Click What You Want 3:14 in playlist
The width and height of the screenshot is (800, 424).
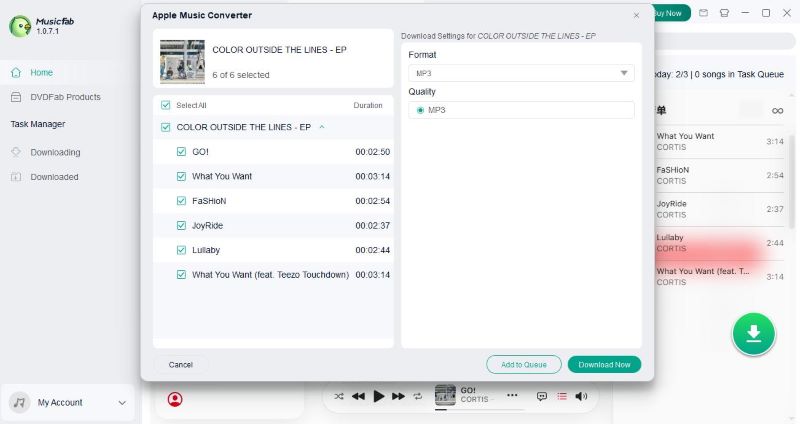point(720,141)
